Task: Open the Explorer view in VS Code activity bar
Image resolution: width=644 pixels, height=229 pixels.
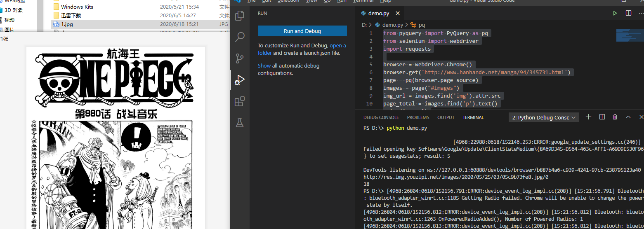Action: 240,16
